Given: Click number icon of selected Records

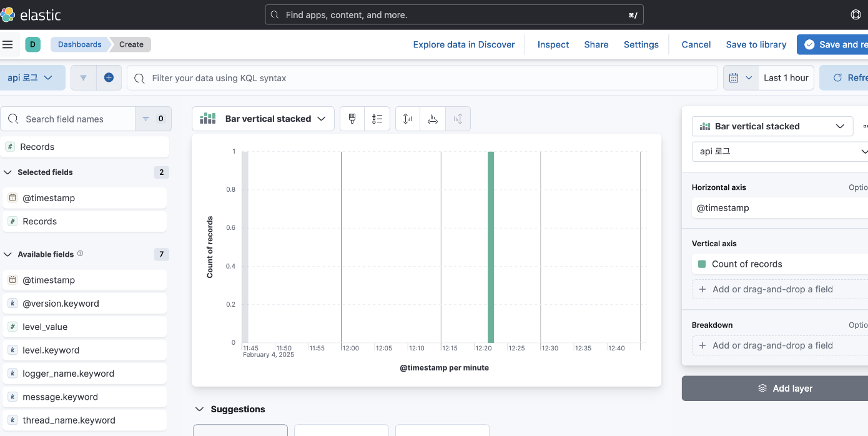Looking at the screenshot, I should pyautogui.click(x=12, y=221).
